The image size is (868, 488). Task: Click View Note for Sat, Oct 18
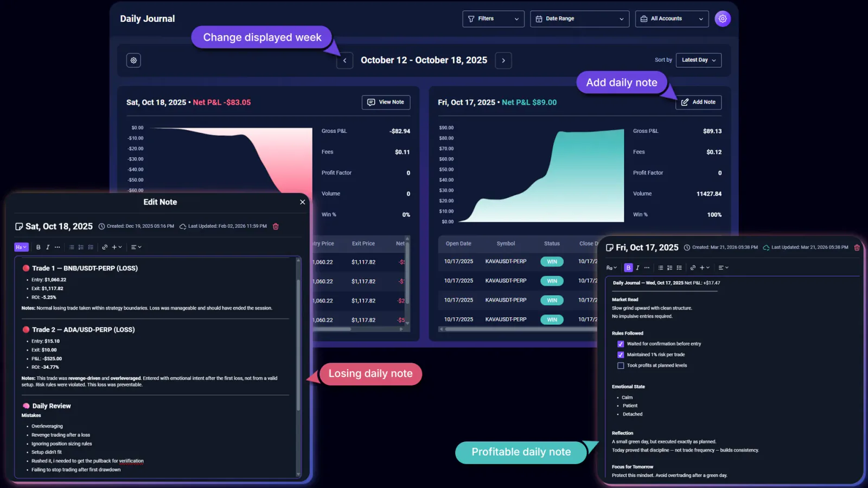(x=386, y=102)
